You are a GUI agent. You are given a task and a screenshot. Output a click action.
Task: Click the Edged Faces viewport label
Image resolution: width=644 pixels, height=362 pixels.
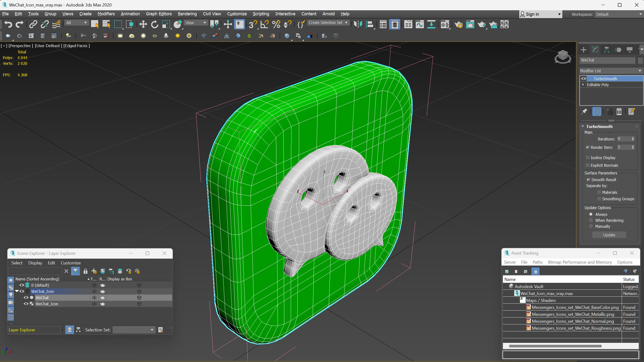tap(76, 46)
